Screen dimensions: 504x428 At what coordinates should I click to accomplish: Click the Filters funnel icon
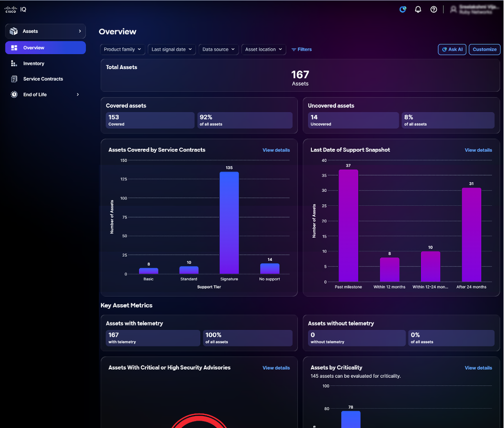point(294,49)
